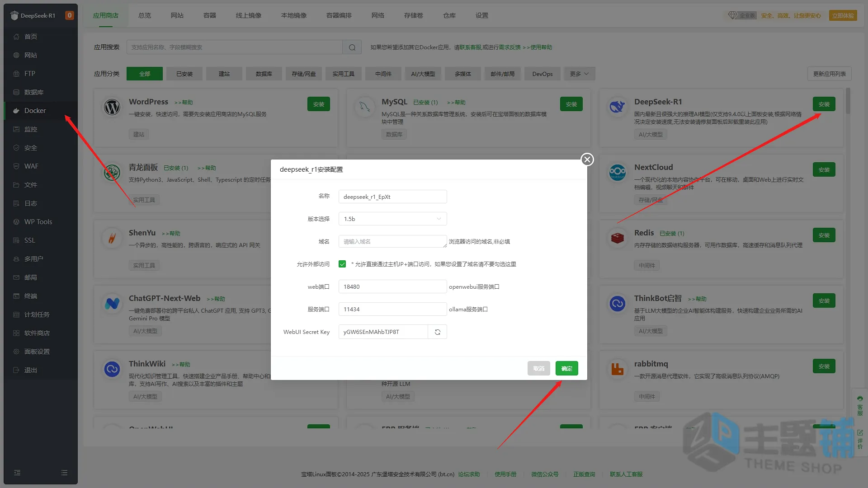This screenshot has width=868, height=488.
Task: Click the 服务端口 input field
Action: [392, 310]
